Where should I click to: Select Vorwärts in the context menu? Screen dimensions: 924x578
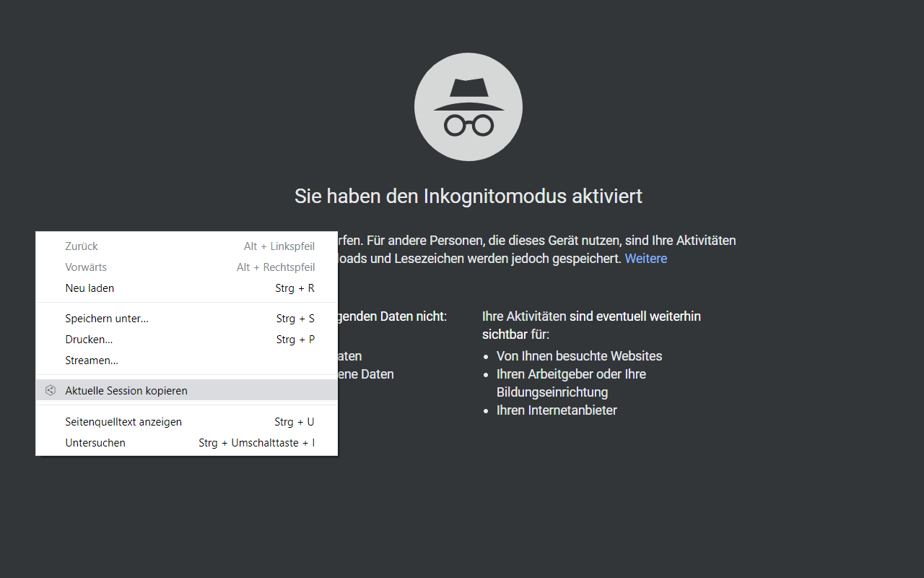click(x=187, y=267)
